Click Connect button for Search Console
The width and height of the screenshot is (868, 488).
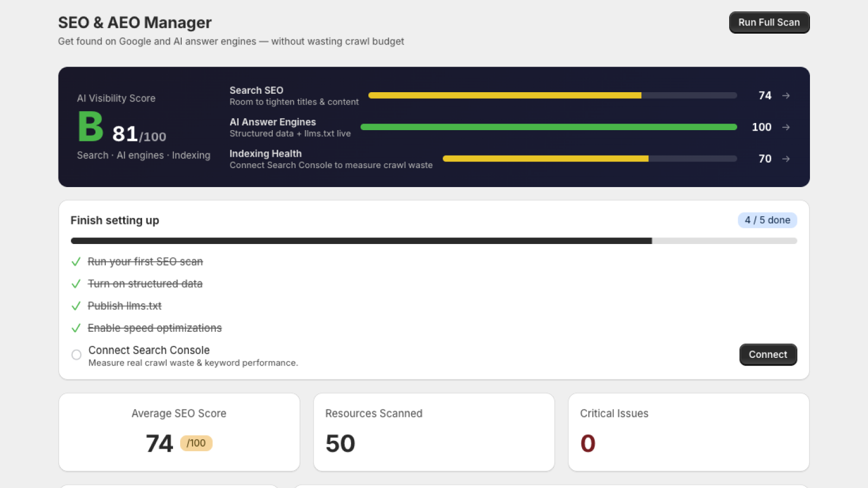click(x=768, y=355)
